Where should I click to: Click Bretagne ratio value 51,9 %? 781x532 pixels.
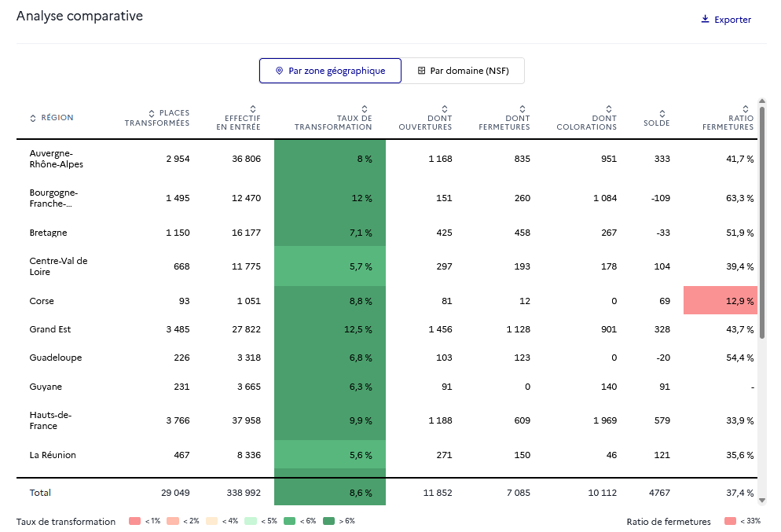(739, 233)
